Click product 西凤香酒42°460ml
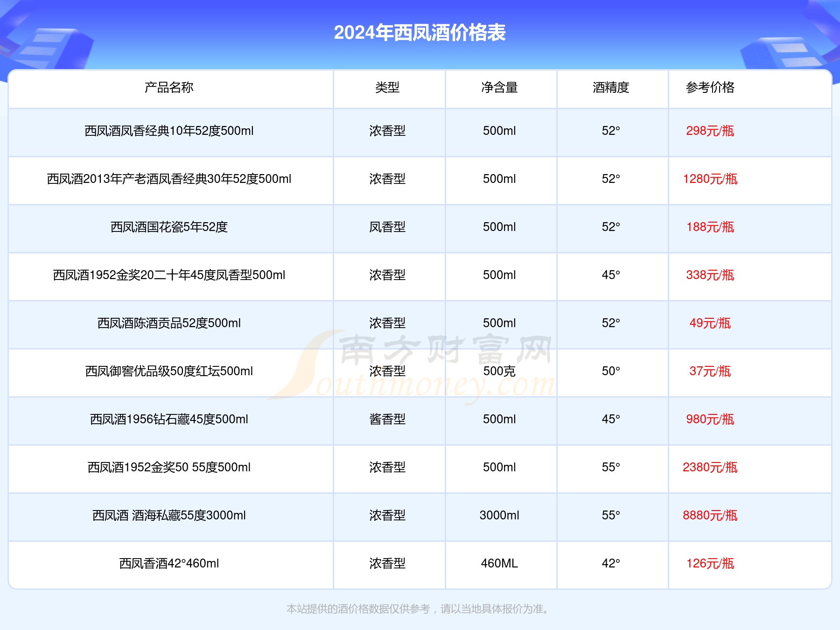This screenshot has height=630, width=840. coord(169,563)
